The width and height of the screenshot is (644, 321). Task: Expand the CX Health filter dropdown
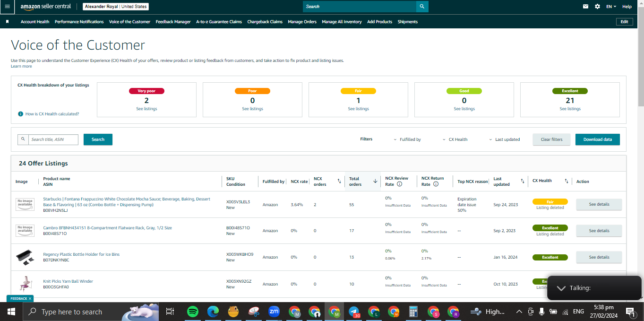455,139
